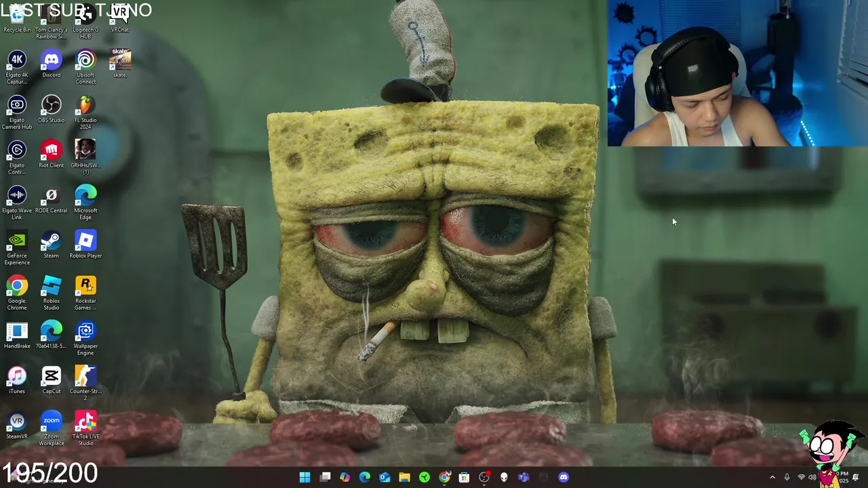Open the green circular taskbar app
868x488 pixels.
(424, 477)
